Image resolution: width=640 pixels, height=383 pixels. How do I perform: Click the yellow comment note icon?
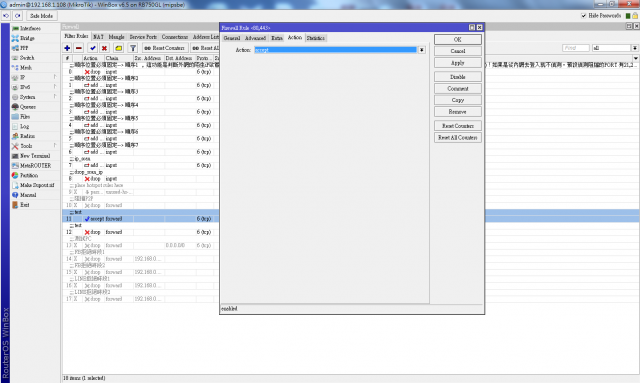[118, 48]
